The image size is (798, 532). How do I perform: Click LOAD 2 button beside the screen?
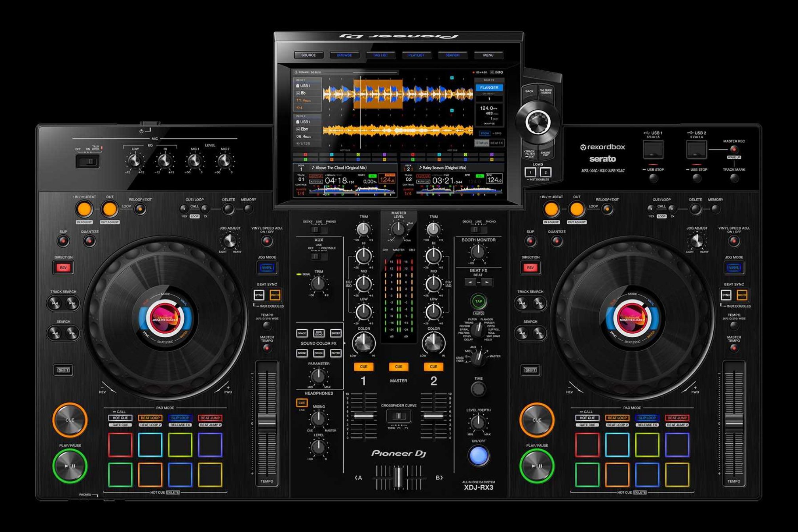(x=545, y=172)
